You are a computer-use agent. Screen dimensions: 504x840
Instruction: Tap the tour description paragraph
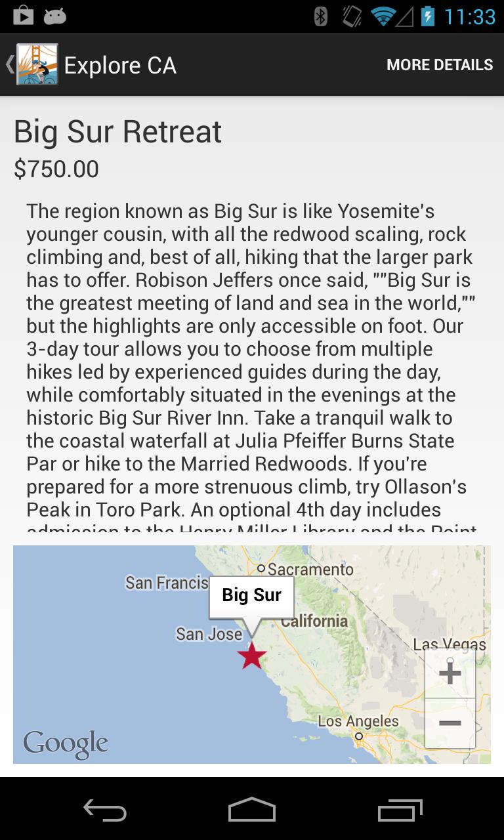pos(249,361)
